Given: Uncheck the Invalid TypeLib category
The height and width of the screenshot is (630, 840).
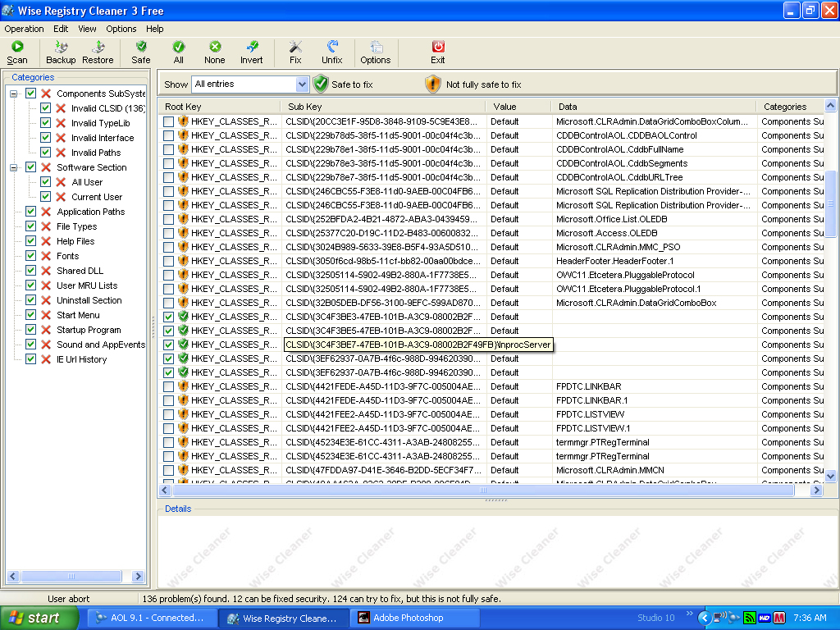Looking at the screenshot, I should click(46, 123).
